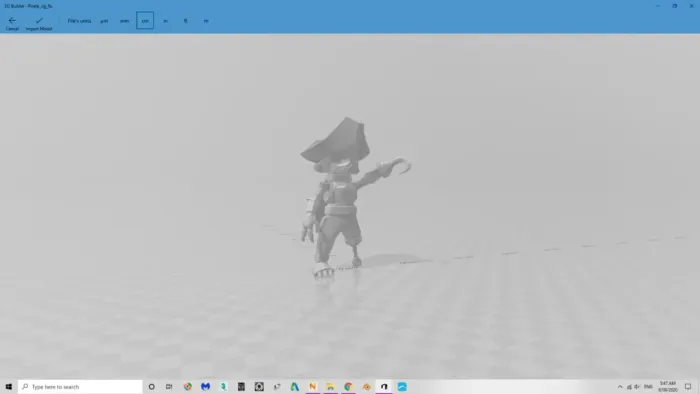Open Cortana from the taskbar
This screenshot has height=394, width=700.
coord(152,387)
